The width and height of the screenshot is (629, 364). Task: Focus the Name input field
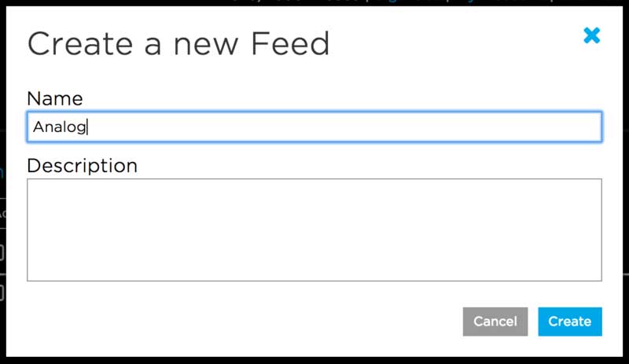pyautogui.click(x=314, y=127)
